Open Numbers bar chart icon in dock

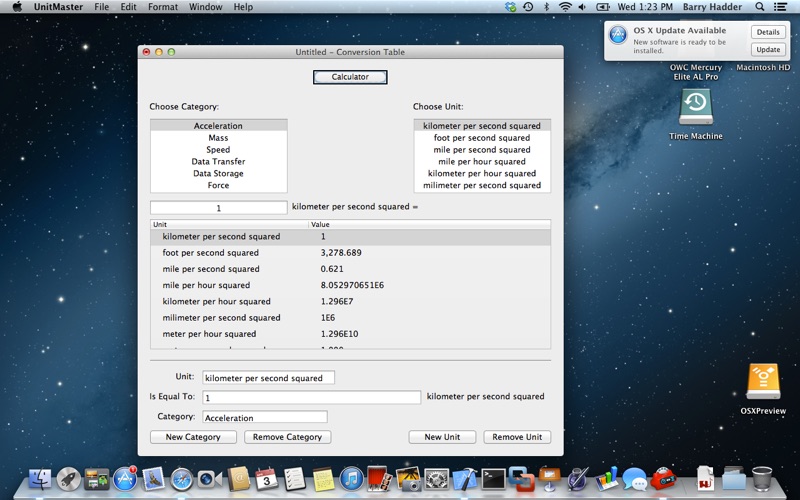pyautogui.click(x=606, y=479)
